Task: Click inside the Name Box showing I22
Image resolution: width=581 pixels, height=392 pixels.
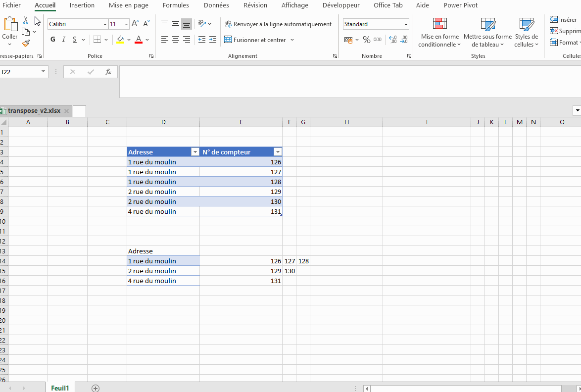Action: 20,72
